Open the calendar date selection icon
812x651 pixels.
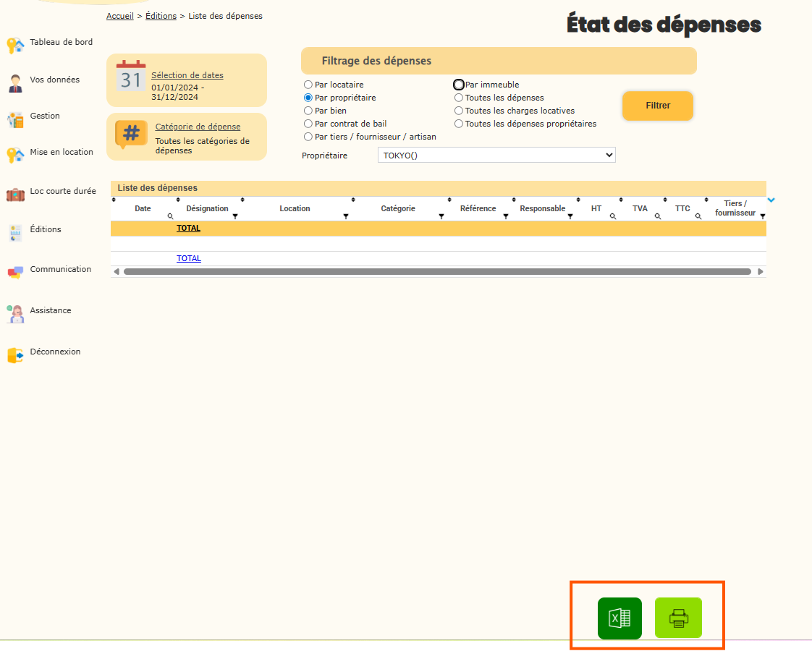point(131,76)
